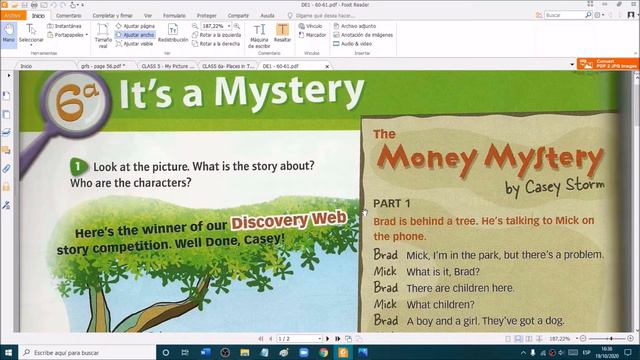Screen dimensions: 640x360
Task: Click Rotar a la izquierda
Action: (x=216, y=35)
